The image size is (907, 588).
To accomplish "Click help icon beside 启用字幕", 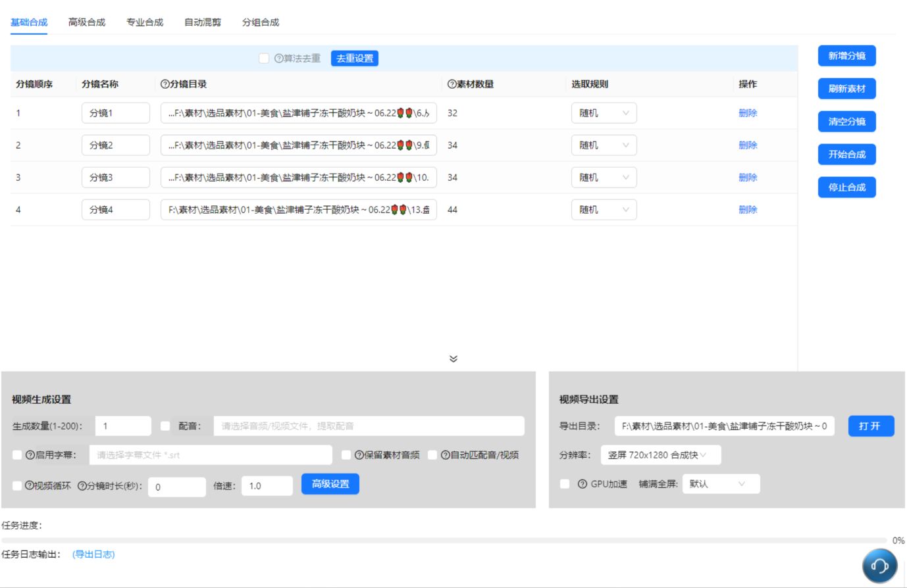I will 30,454.
